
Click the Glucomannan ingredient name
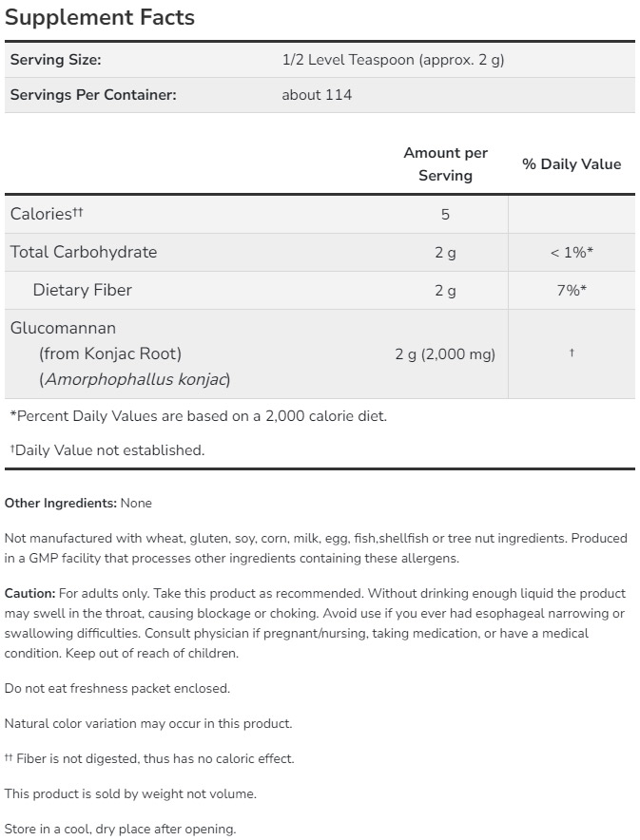[x=63, y=328]
